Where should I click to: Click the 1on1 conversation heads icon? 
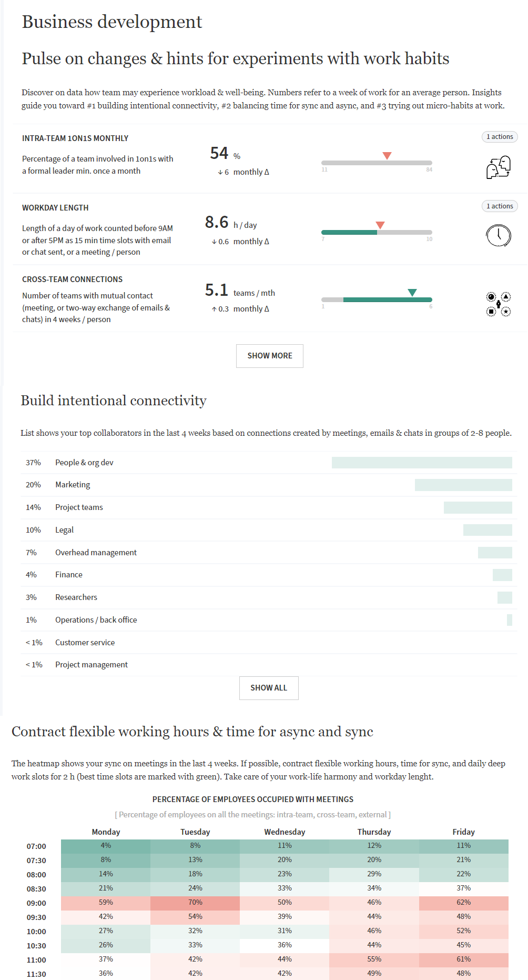tap(499, 167)
